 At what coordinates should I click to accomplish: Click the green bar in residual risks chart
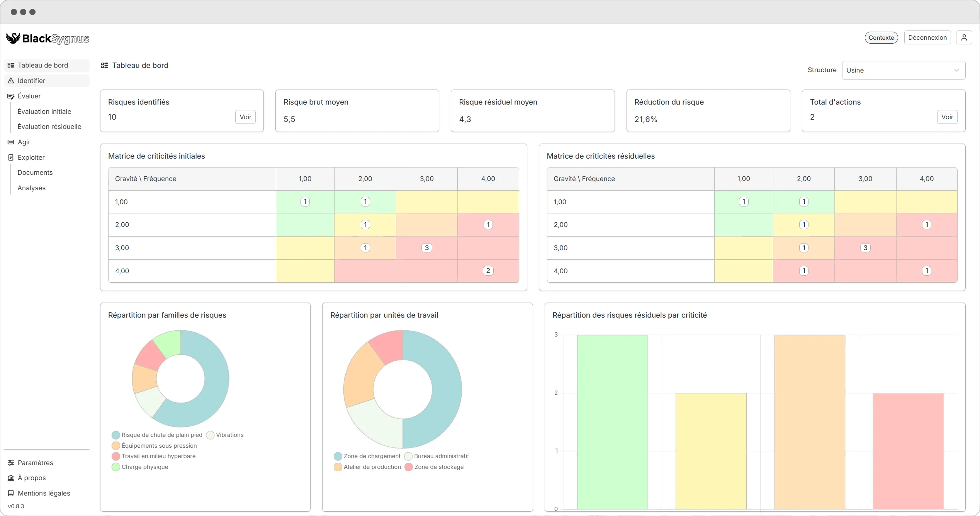click(x=612, y=422)
